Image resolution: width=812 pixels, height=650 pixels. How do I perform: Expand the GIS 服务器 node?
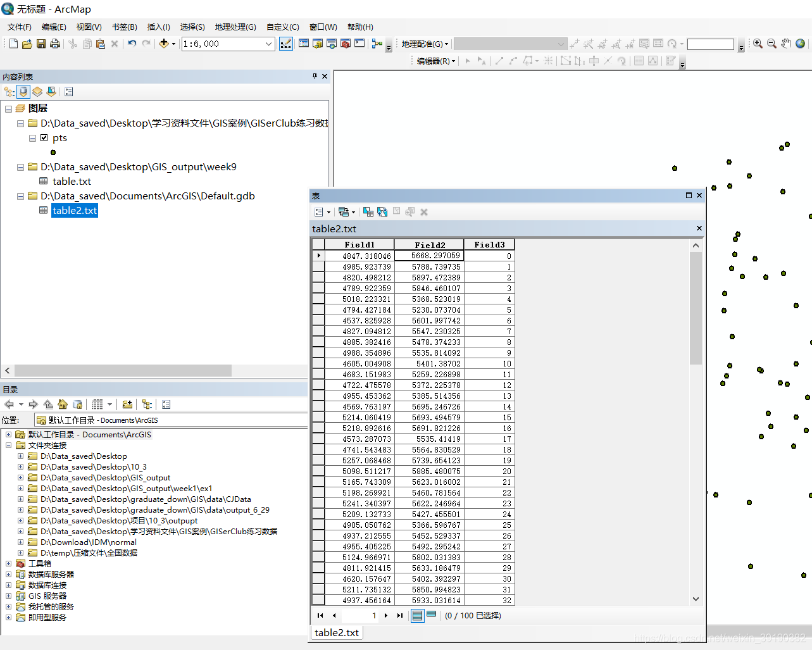tap(8, 596)
